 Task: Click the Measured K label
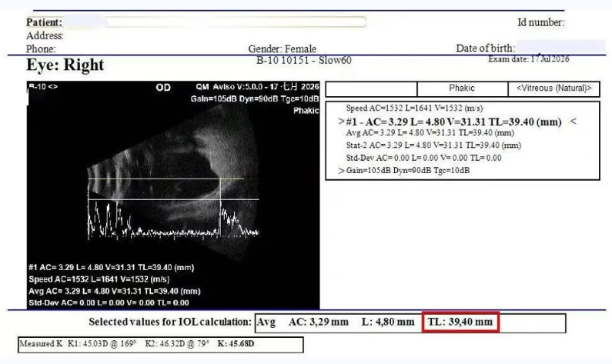pyautogui.click(x=41, y=344)
